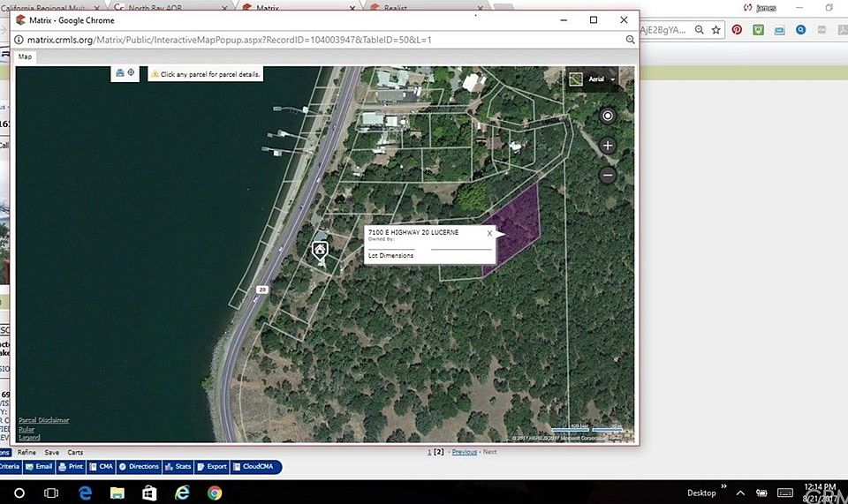
Task: Open Internet Explorer from the taskbar
Action: [182, 493]
